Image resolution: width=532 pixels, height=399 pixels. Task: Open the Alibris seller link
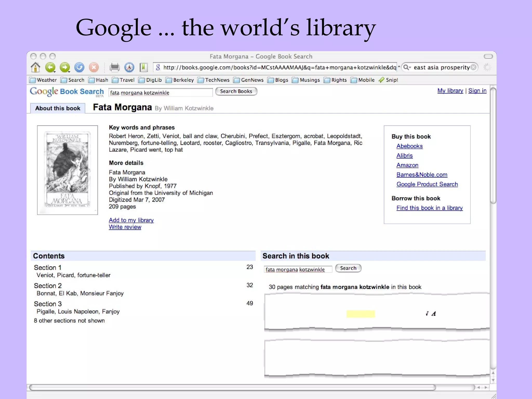404,156
